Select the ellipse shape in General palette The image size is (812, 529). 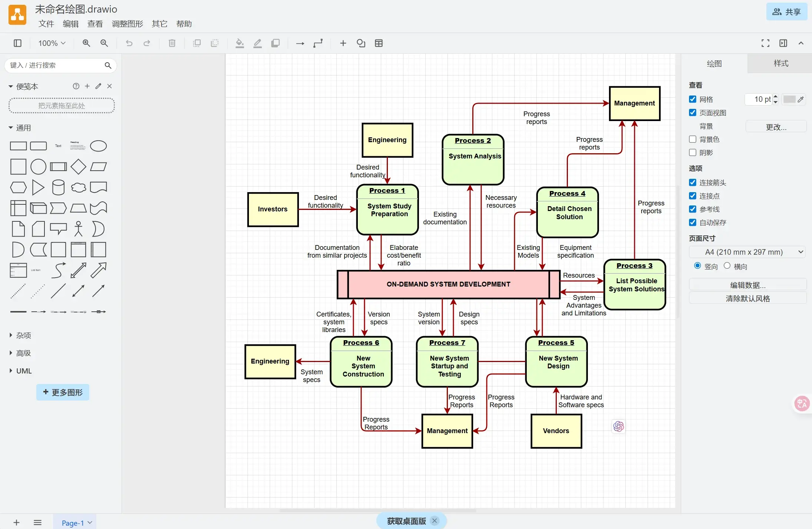99,146
